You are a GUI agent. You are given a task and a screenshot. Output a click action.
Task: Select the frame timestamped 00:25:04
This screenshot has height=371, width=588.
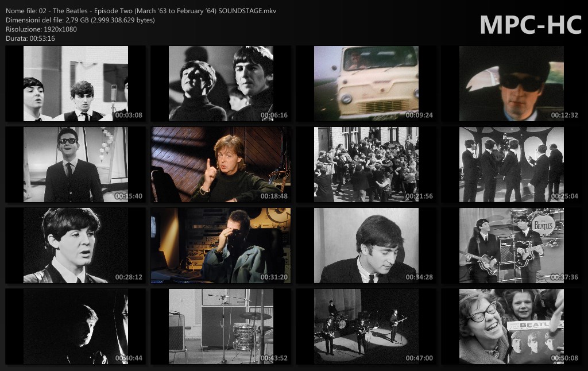pyautogui.click(x=511, y=165)
